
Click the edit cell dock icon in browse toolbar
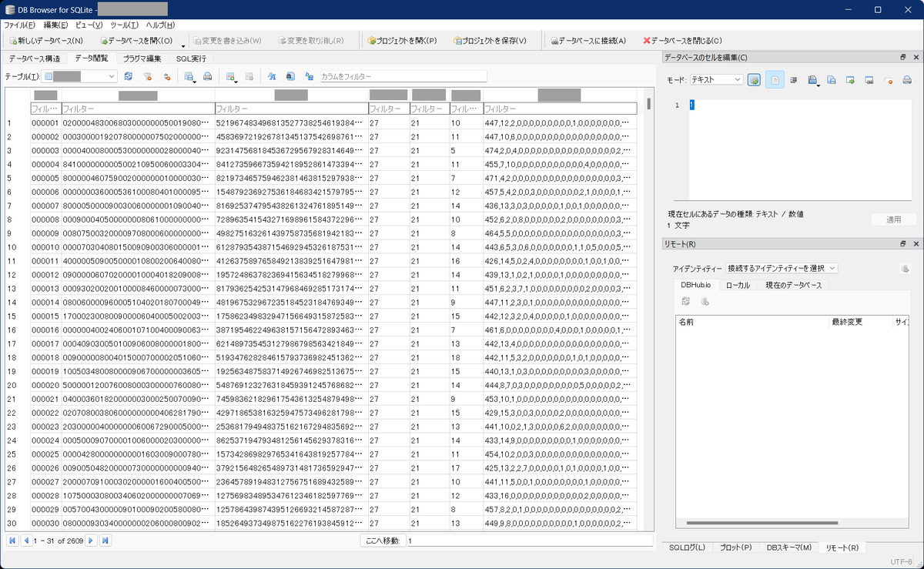(x=290, y=76)
